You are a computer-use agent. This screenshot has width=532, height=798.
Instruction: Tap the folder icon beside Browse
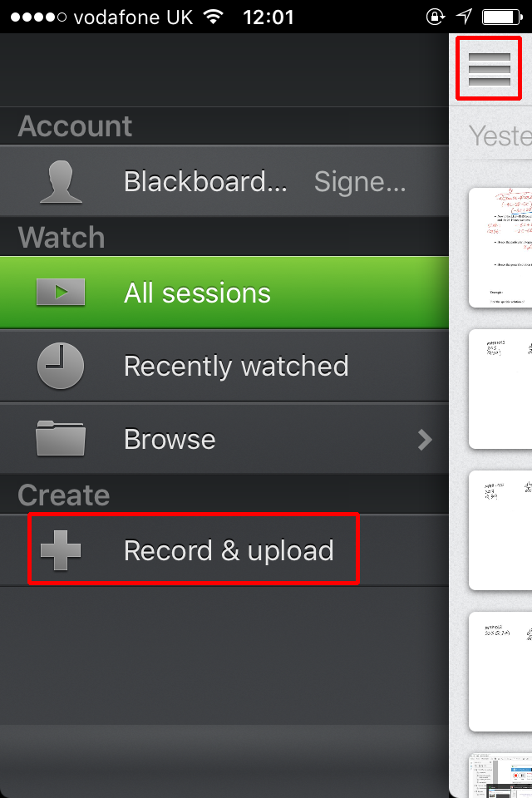coord(61,438)
